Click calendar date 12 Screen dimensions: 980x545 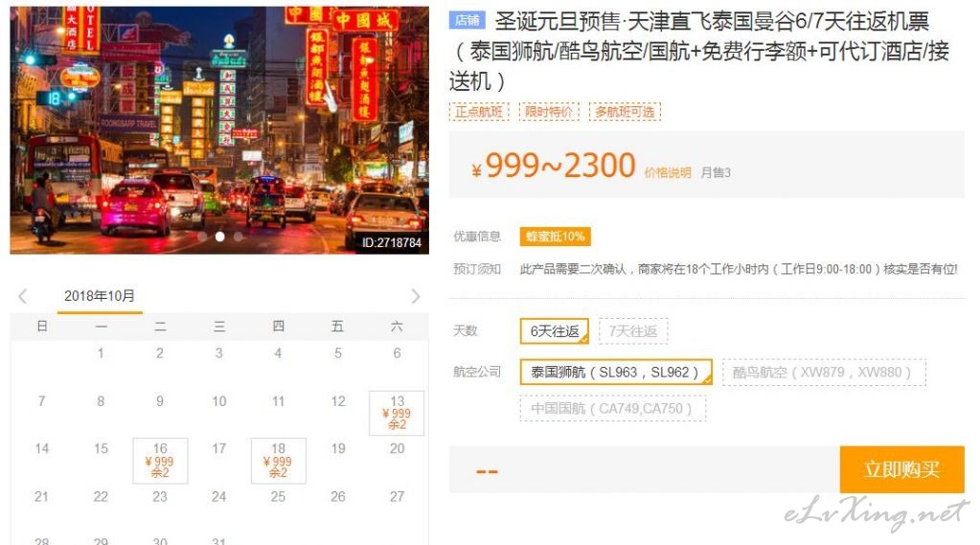338,401
